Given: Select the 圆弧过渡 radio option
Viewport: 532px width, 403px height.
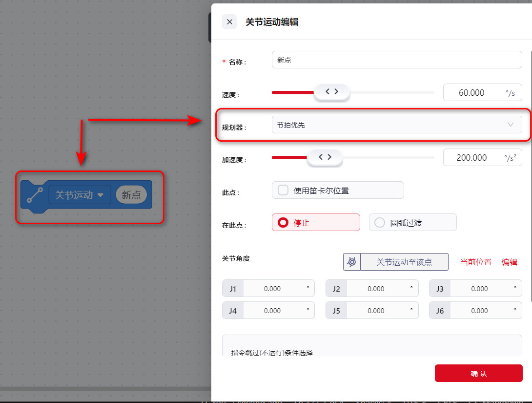Looking at the screenshot, I should click(x=380, y=223).
